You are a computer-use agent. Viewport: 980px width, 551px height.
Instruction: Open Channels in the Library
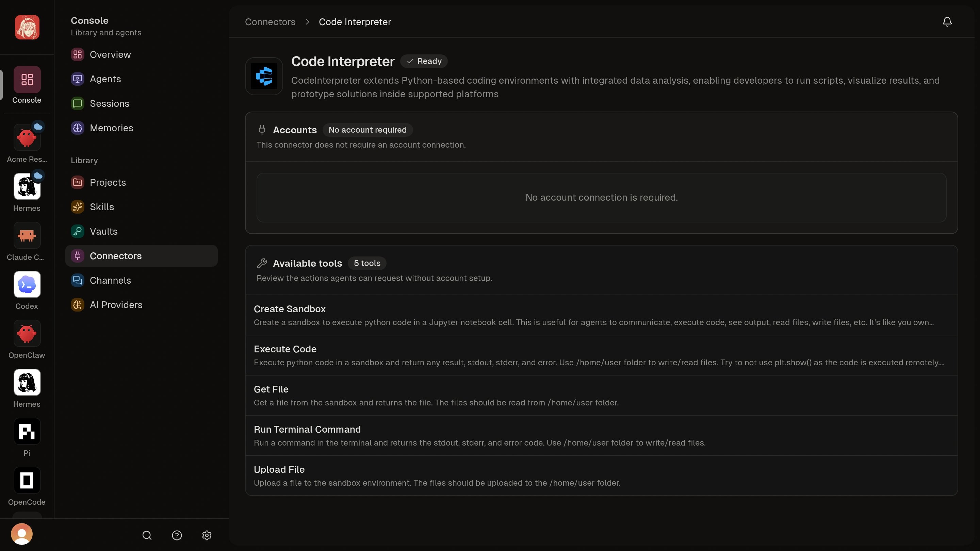tap(141, 280)
